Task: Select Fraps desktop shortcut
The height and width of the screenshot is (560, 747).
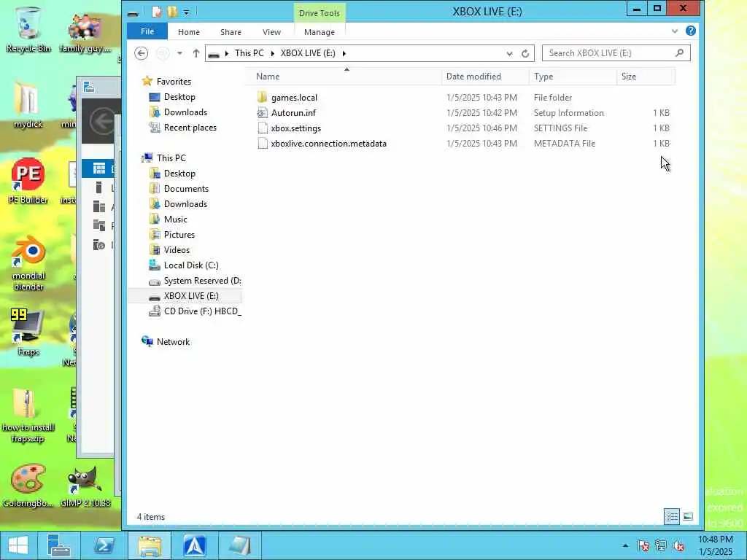Action: (28, 332)
